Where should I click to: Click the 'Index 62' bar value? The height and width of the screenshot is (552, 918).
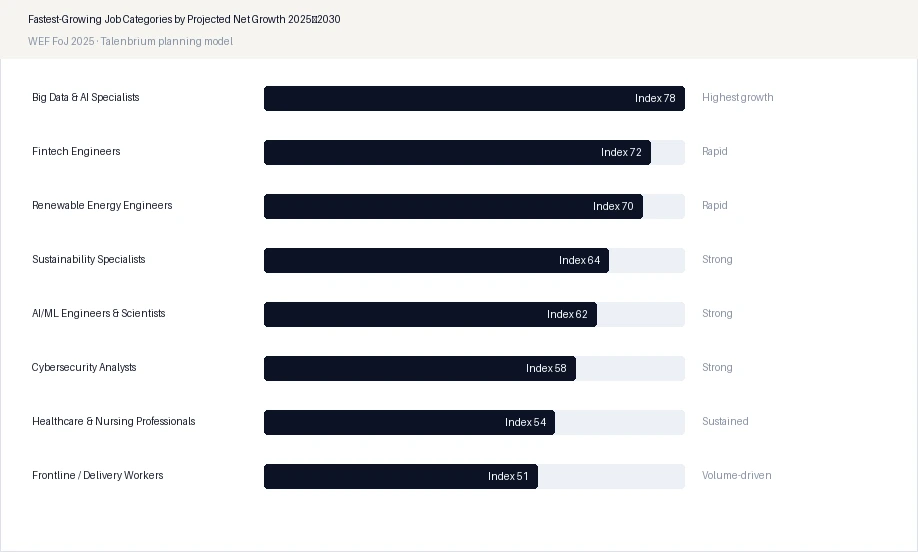[x=567, y=314]
